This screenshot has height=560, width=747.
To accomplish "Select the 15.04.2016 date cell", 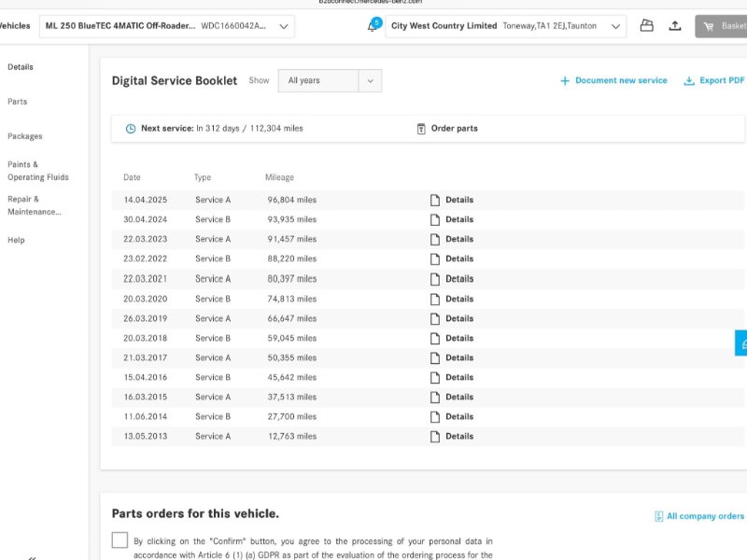I will [x=146, y=378].
